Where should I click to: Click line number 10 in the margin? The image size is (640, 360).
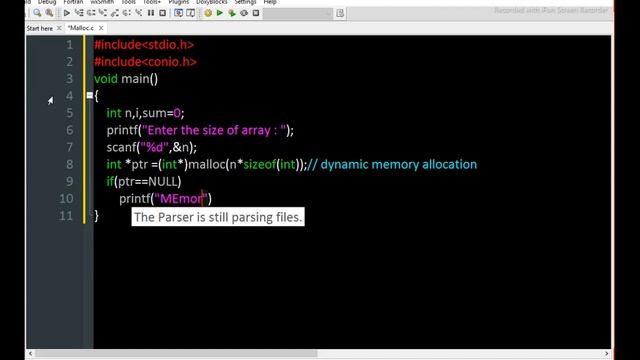coord(66,199)
